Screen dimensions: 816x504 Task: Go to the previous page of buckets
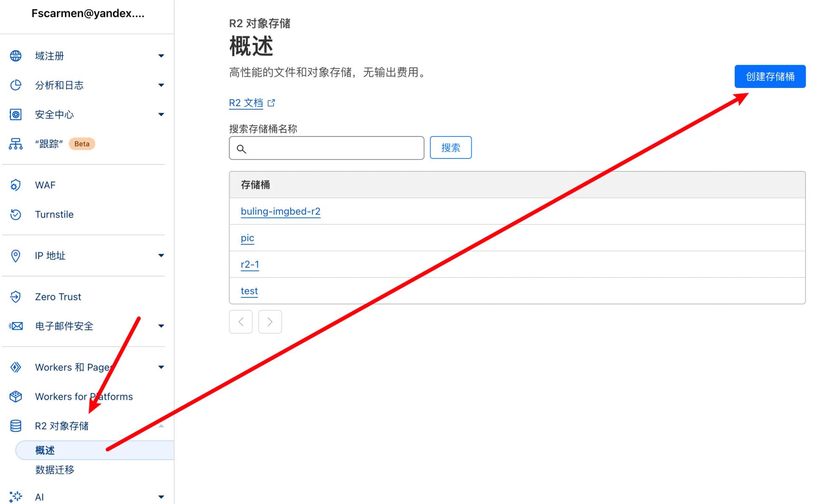tap(241, 322)
